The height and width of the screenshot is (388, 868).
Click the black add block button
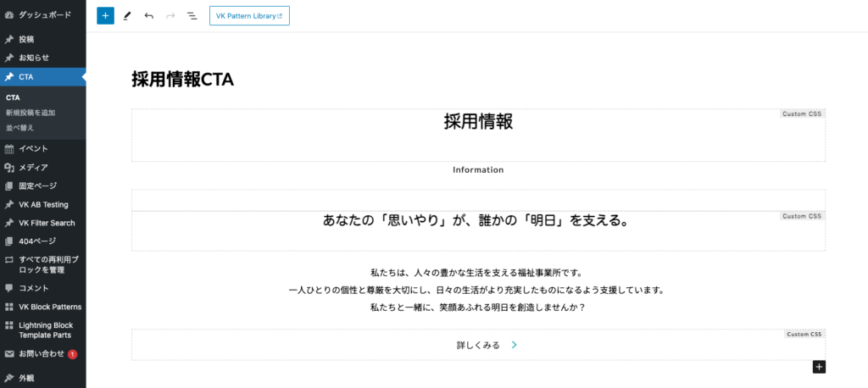click(818, 367)
